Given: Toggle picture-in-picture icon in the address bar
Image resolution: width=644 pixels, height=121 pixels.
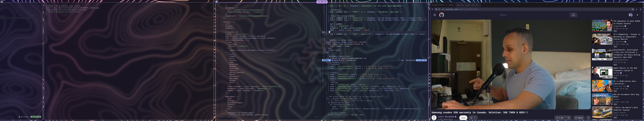Looking at the screenshot, I should point(633,9).
